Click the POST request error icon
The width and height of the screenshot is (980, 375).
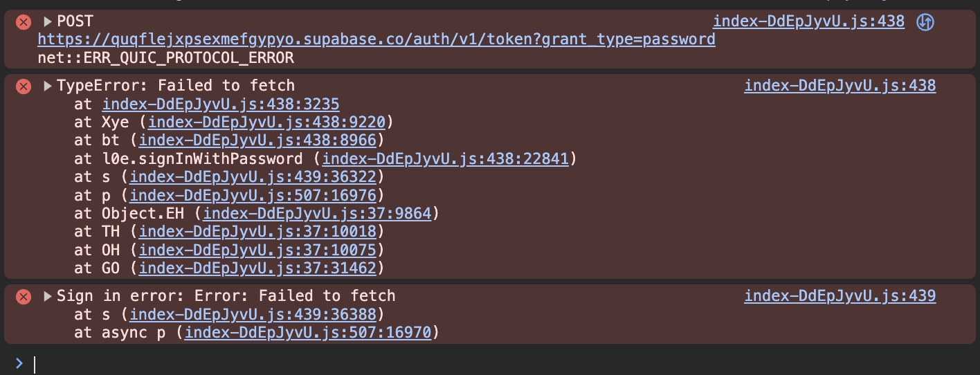coord(24,22)
